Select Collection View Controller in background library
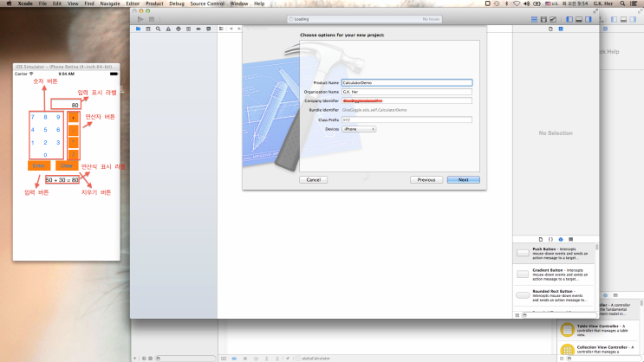 click(x=598, y=349)
